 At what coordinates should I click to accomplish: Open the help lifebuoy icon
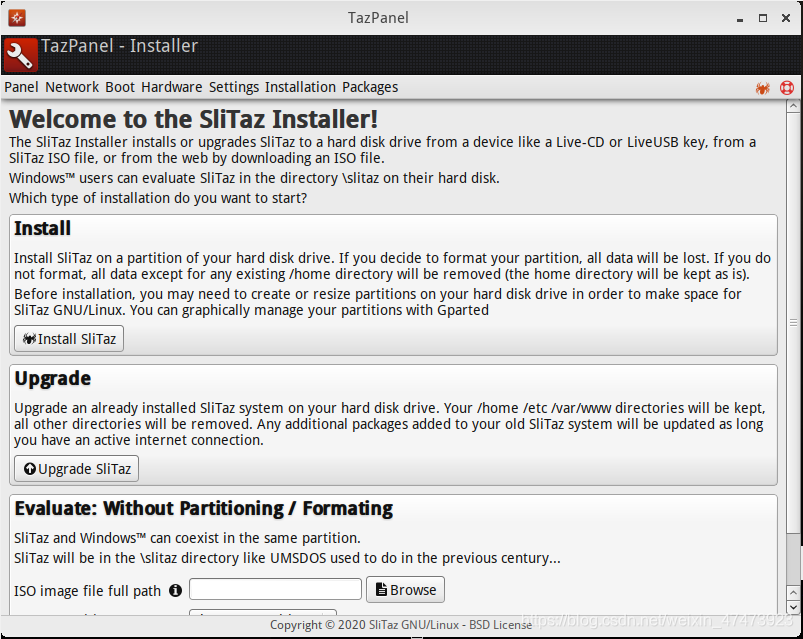coord(787,88)
